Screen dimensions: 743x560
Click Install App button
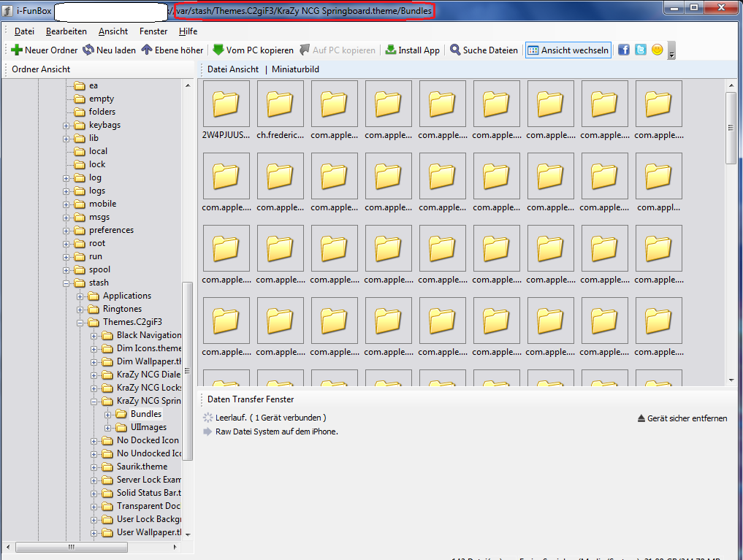412,50
